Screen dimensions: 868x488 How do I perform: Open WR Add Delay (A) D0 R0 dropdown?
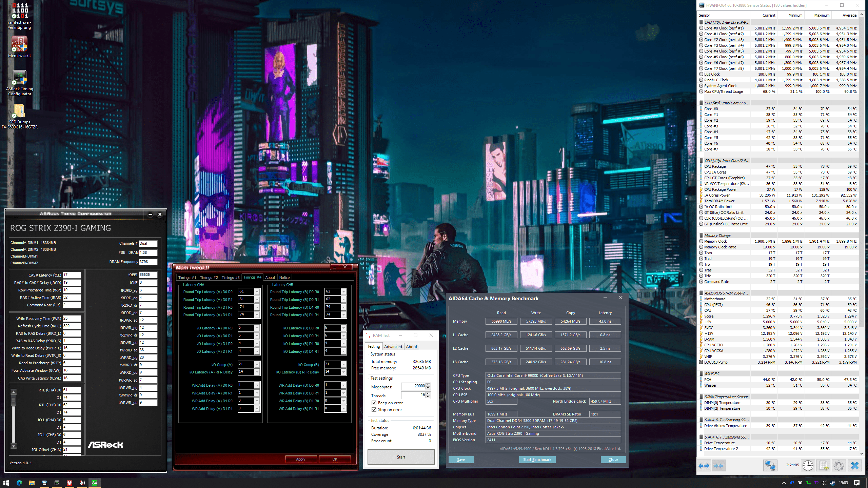pyautogui.click(x=257, y=385)
